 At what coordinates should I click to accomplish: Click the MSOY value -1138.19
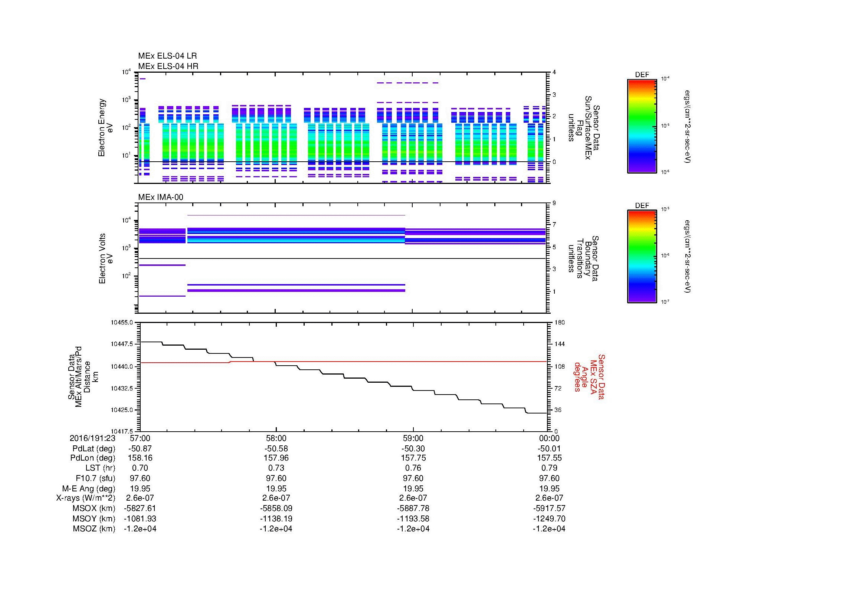pyautogui.click(x=276, y=518)
